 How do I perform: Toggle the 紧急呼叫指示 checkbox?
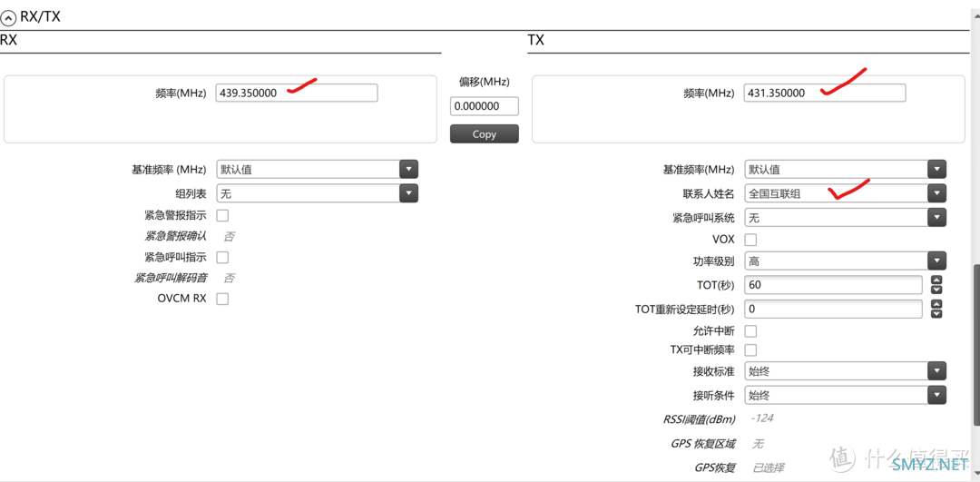click(222, 257)
